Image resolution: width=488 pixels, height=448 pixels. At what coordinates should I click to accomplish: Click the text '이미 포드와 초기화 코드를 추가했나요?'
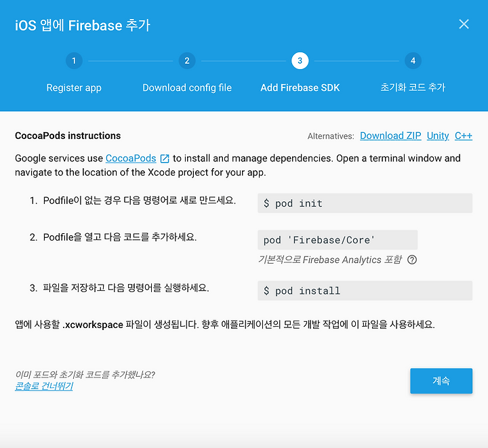coord(85,374)
